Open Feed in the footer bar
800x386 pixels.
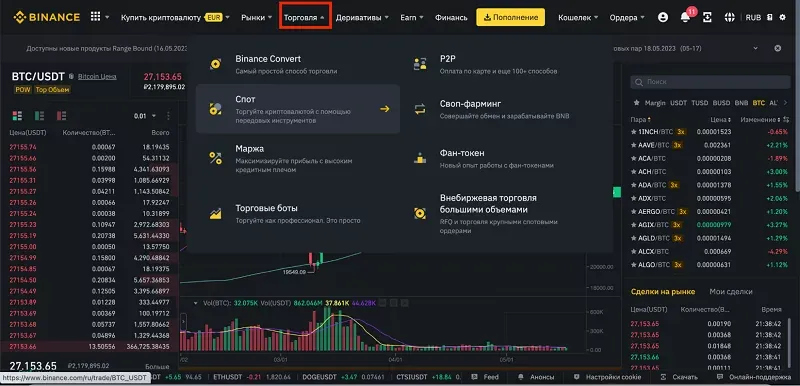[x=485, y=377]
